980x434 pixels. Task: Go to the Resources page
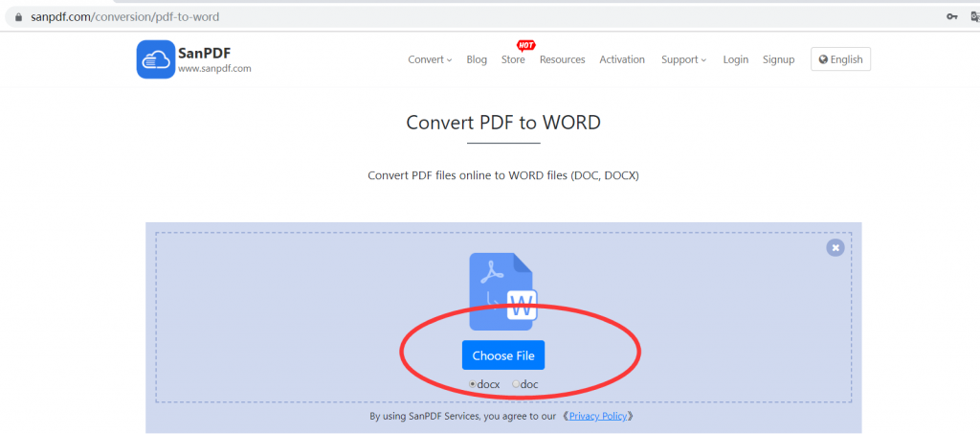tap(563, 59)
